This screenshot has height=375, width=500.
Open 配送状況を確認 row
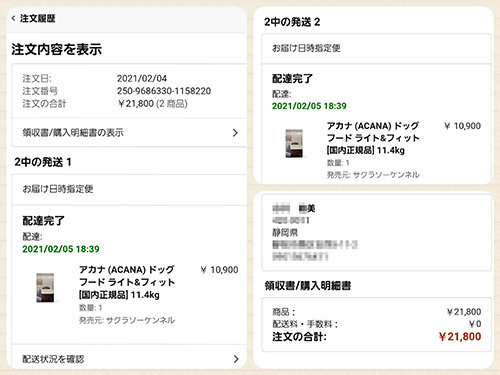click(129, 358)
